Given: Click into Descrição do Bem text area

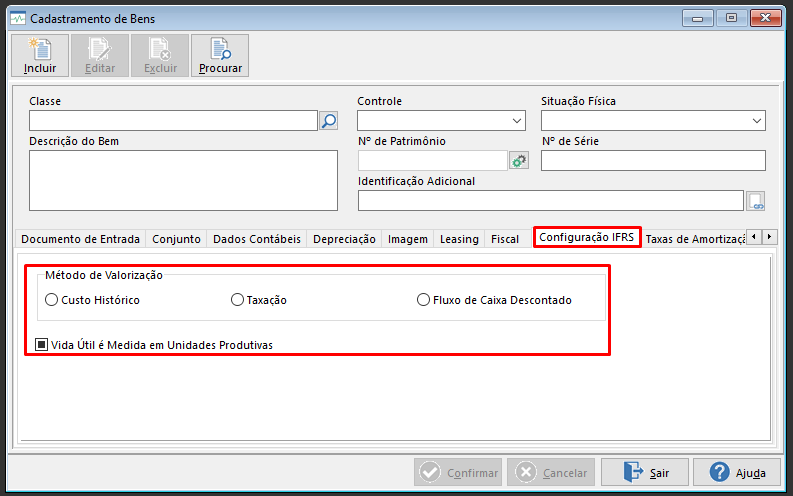Looking at the screenshot, I should pos(184,181).
